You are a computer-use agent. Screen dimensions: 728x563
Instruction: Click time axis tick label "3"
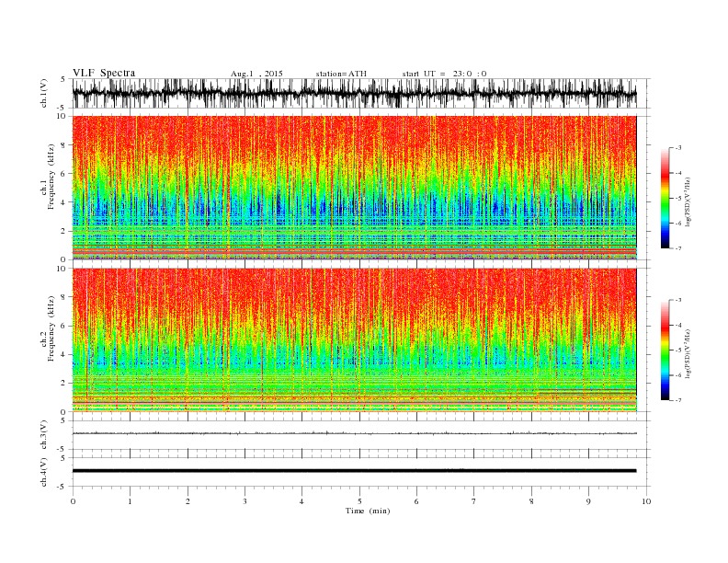click(x=245, y=501)
